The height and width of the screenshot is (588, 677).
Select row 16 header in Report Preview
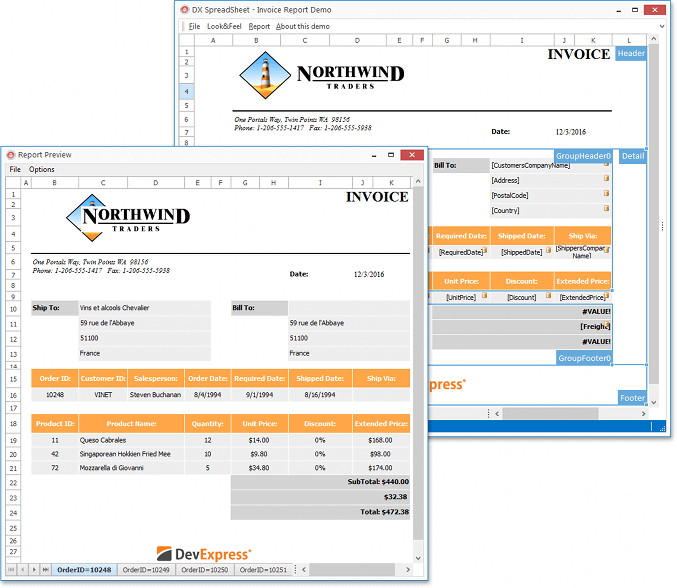tap(13, 395)
